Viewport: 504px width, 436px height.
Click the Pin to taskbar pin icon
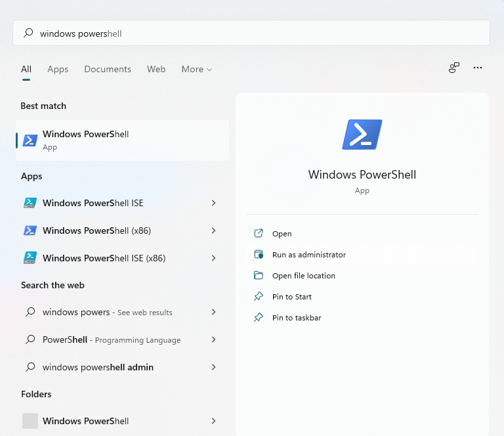(x=259, y=317)
